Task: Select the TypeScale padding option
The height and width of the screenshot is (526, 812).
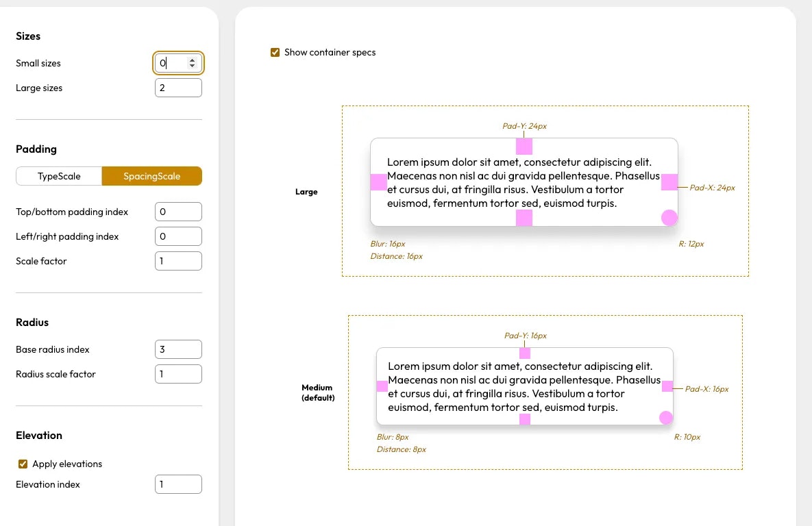Action: (59, 176)
